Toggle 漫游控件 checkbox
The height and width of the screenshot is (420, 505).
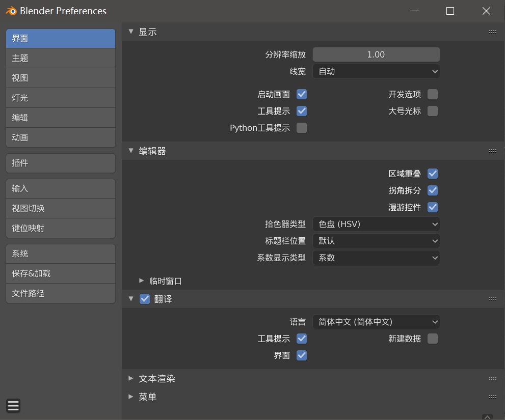point(433,207)
